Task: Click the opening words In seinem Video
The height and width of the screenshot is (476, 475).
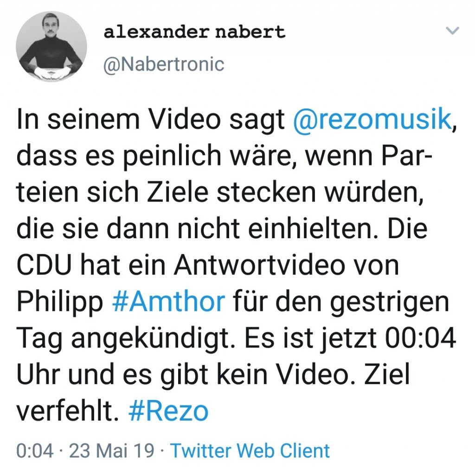Action: click(x=119, y=119)
